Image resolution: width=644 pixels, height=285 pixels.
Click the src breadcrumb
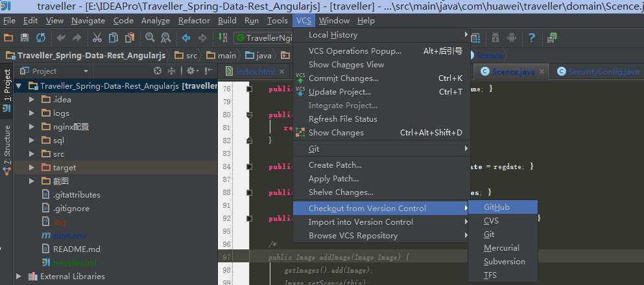coord(186,55)
